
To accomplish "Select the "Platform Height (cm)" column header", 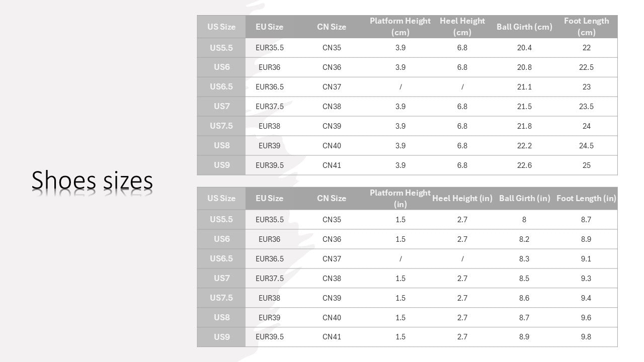I will tap(400, 27).
